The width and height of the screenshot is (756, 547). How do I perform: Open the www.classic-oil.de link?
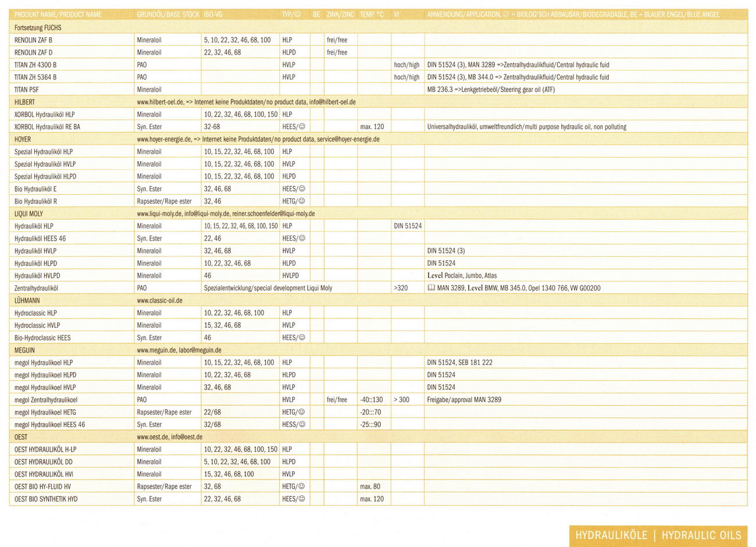(x=159, y=301)
